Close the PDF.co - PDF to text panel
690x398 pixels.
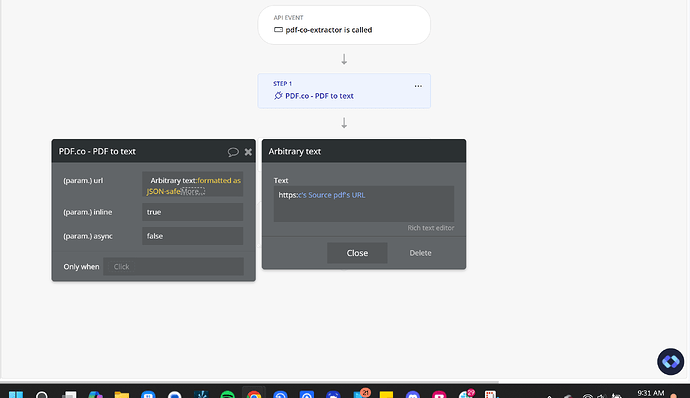point(248,152)
